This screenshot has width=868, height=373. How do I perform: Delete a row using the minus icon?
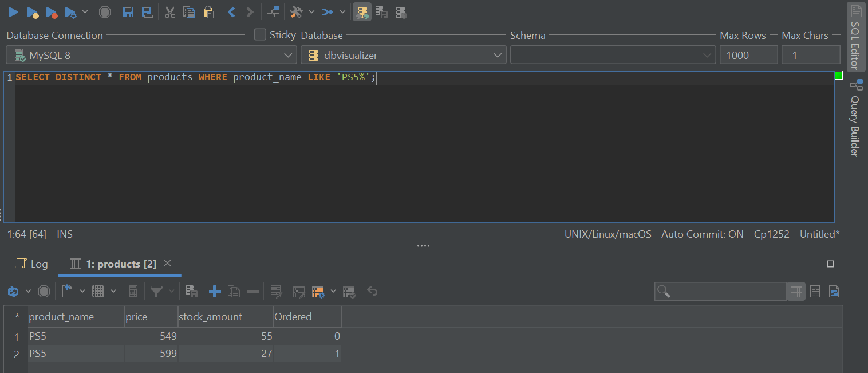click(252, 291)
